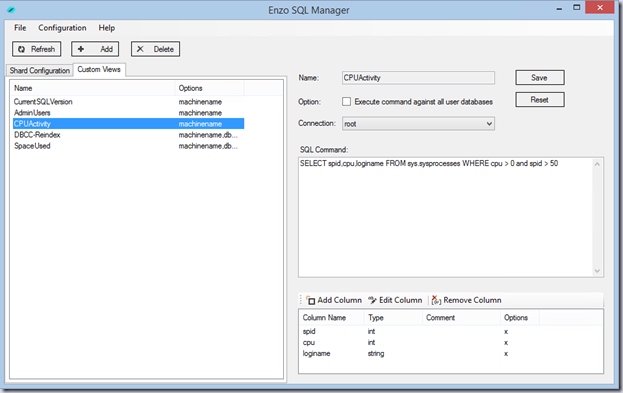Save the custom view
The width and height of the screenshot is (623, 393).
540,78
